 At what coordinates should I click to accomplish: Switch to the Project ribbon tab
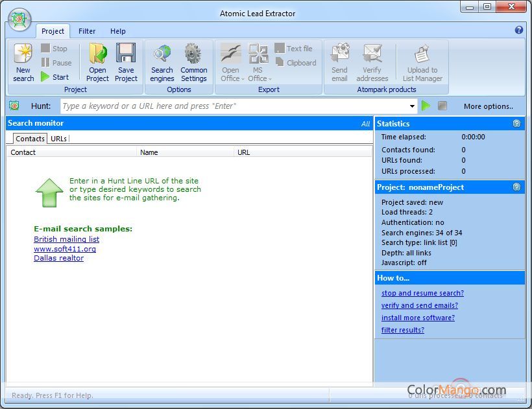53,31
